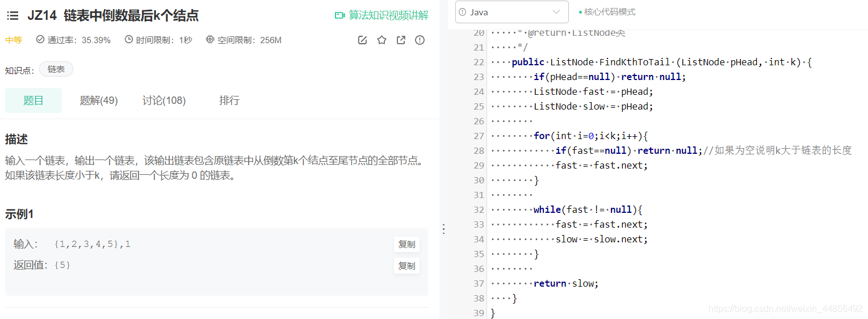Open the Java language dropdown
This screenshot has width=868, height=319.
[x=511, y=12]
